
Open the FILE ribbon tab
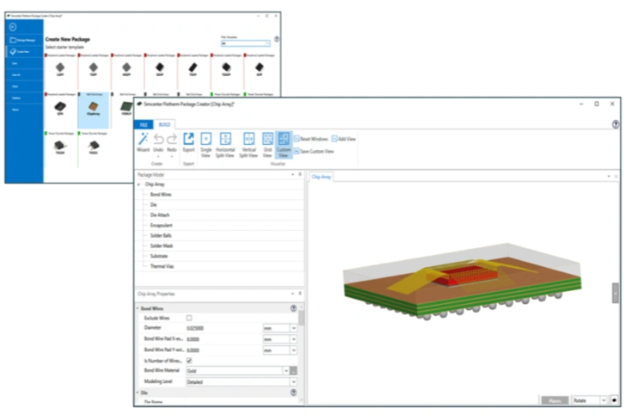tap(144, 123)
